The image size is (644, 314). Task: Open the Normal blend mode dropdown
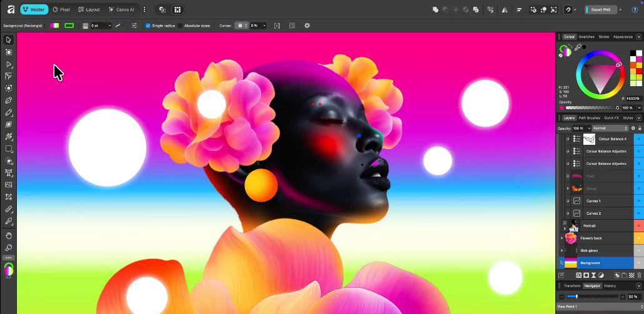[x=610, y=129]
